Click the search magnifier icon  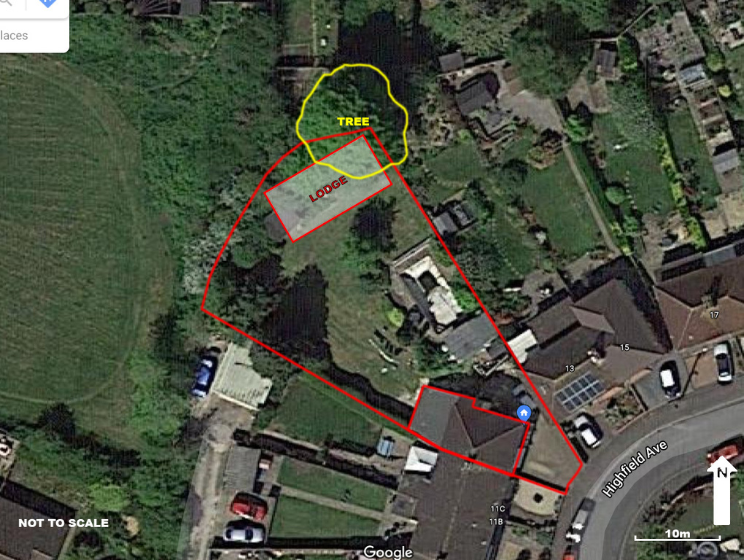pyautogui.click(x=5, y=2)
